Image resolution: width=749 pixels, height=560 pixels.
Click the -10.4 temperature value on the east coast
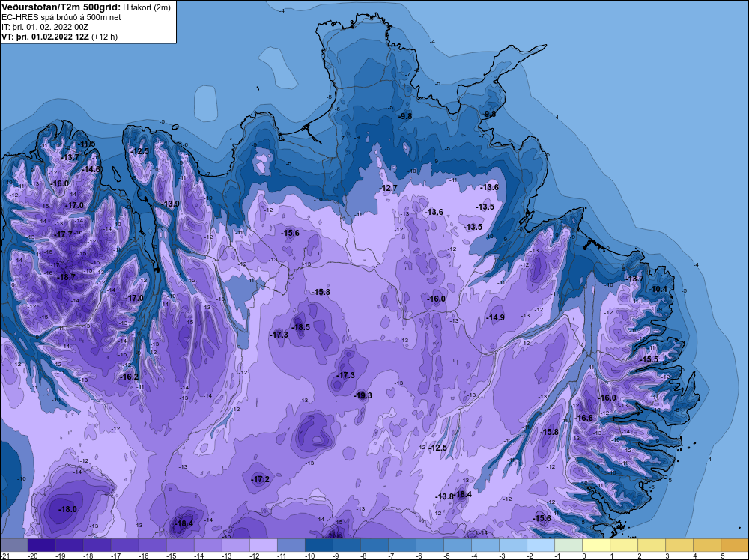pos(658,289)
